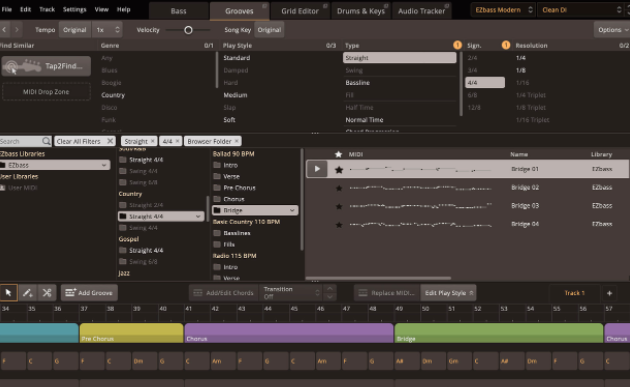Switch to the Drums & Keys tab
This screenshot has height=387, width=630.
coord(360,11)
